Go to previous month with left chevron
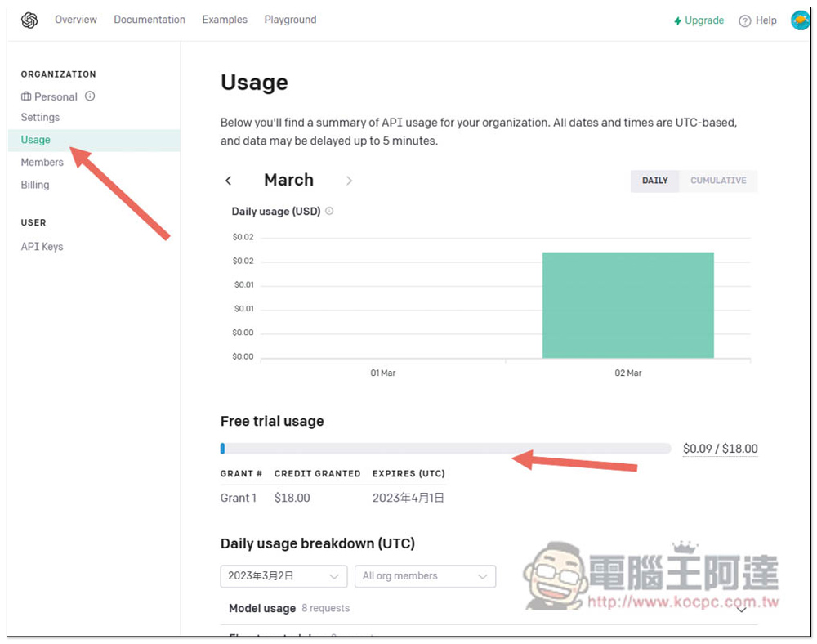Screen dimensions: 817x644 [x=228, y=181]
